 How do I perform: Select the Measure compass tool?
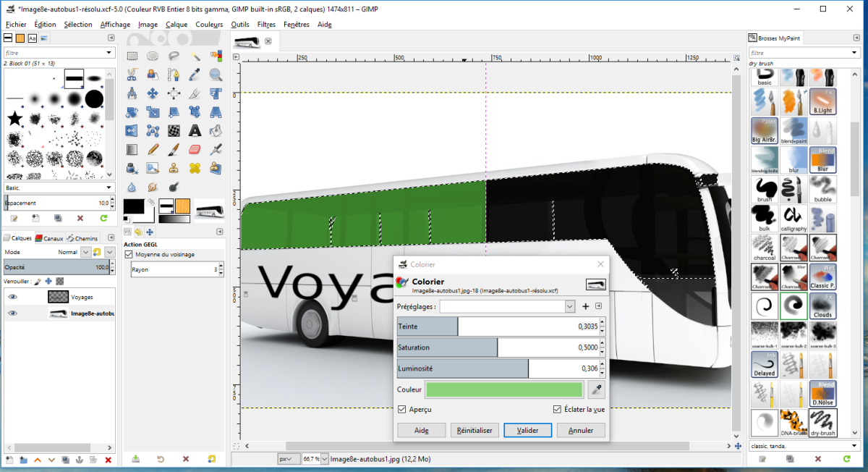(132, 93)
